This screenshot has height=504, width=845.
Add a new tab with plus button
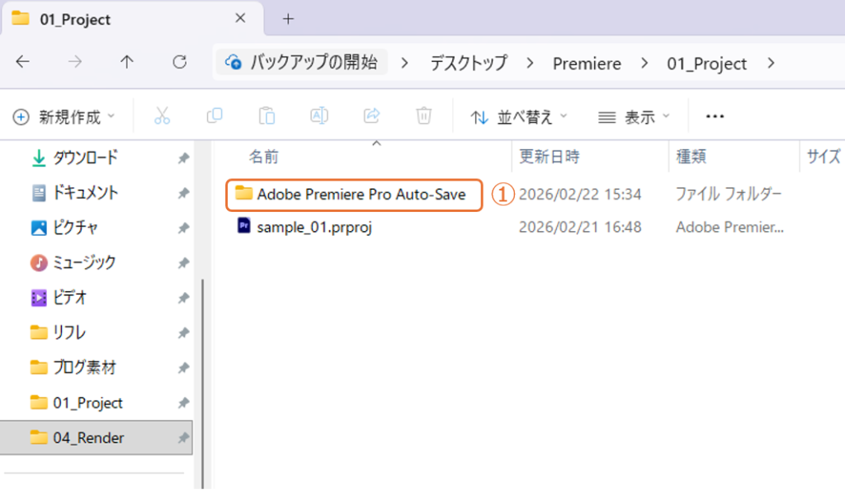[288, 19]
